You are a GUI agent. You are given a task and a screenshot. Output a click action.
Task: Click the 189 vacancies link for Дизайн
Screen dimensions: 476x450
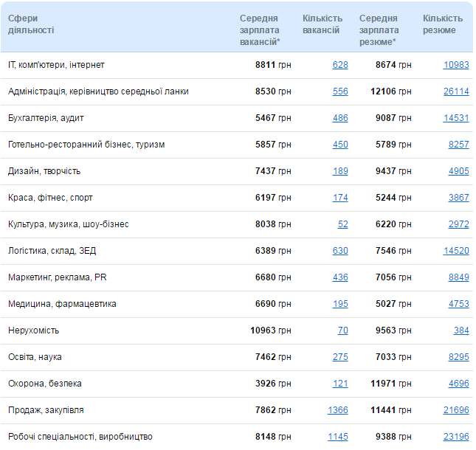pos(340,171)
